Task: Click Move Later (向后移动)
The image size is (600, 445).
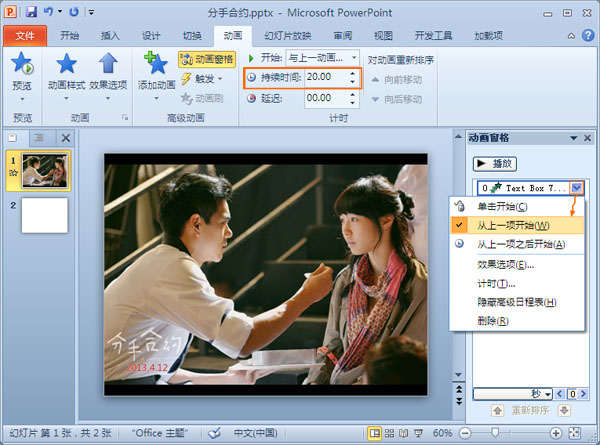Action: (x=397, y=99)
